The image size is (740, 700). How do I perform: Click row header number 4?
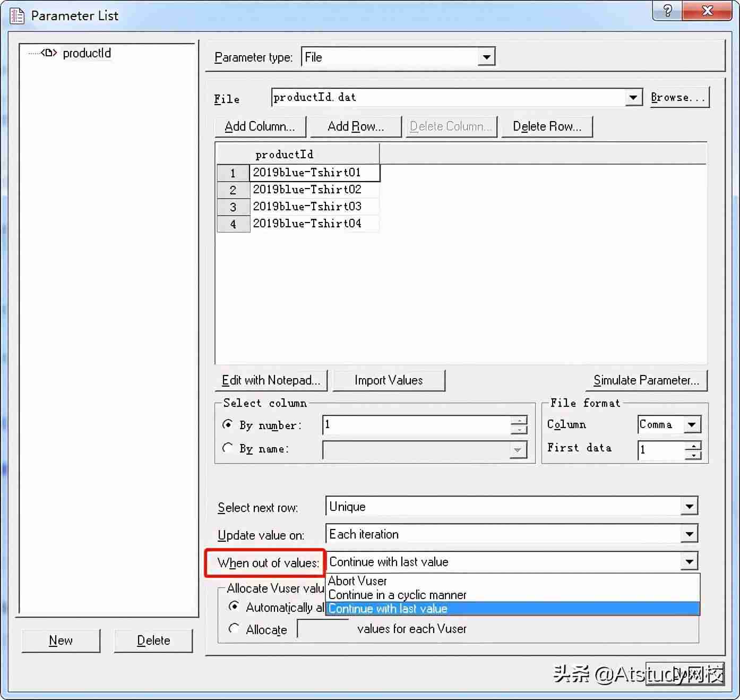pos(233,224)
